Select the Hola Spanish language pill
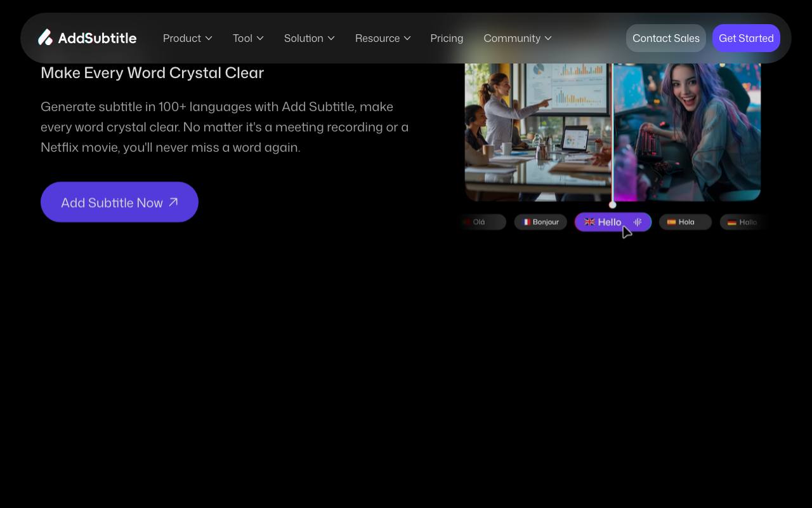 pos(685,222)
